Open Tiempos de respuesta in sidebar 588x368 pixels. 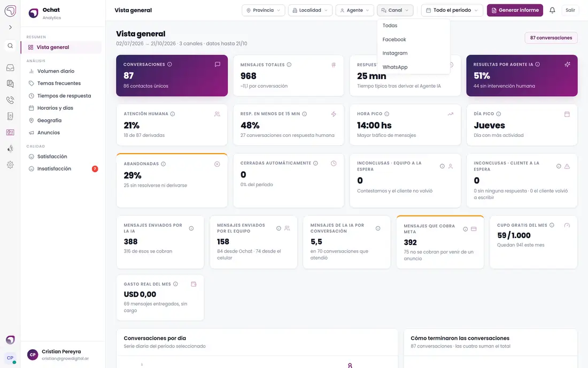pyautogui.click(x=61, y=96)
